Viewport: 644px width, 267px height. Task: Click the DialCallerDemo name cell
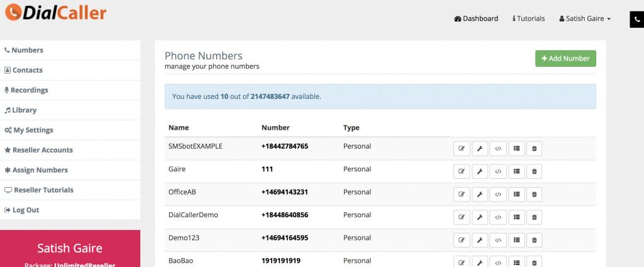[193, 215]
